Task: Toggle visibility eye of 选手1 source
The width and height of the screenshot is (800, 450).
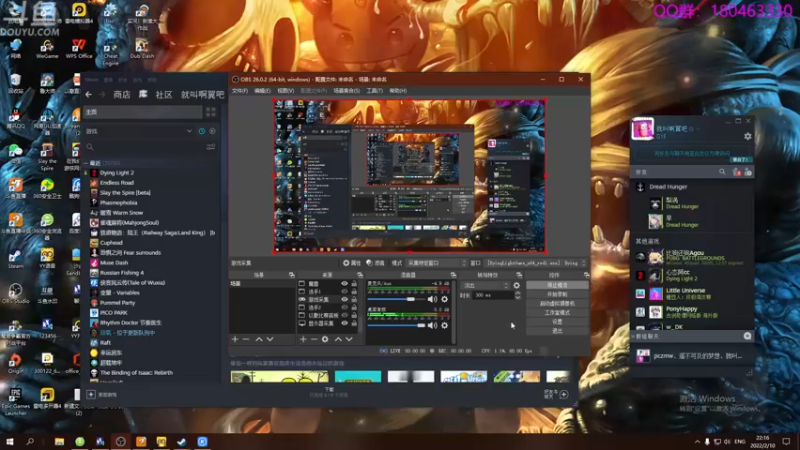Action: pyautogui.click(x=344, y=291)
